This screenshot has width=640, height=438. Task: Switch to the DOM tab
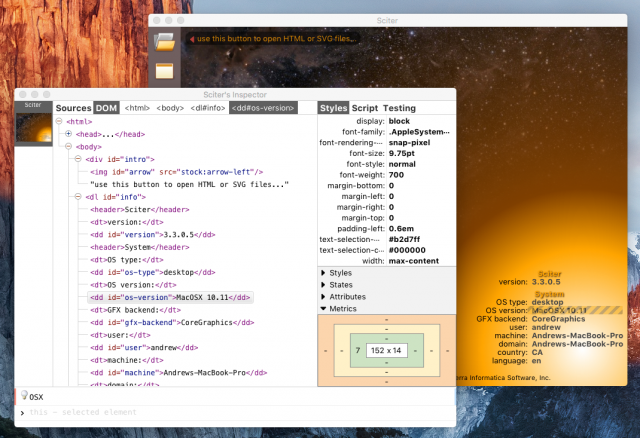(x=107, y=108)
